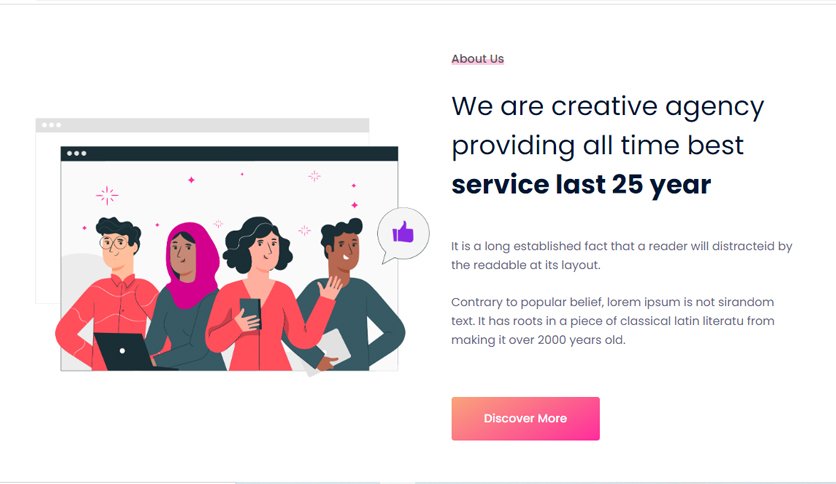Screen dimensions: 836x484
Task: Click the purple thumbs-up icon
Action: pyautogui.click(x=403, y=232)
